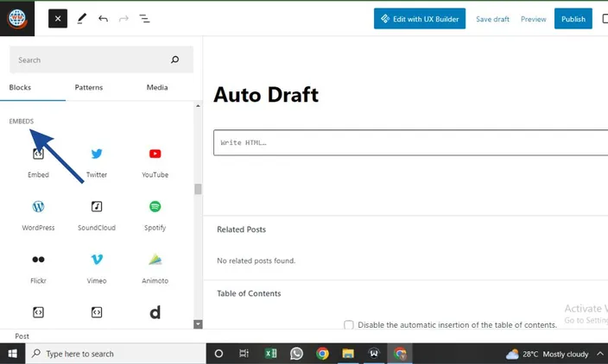608x364 pixels.
Task: Save the post as draft
Action: pos(492,19)
